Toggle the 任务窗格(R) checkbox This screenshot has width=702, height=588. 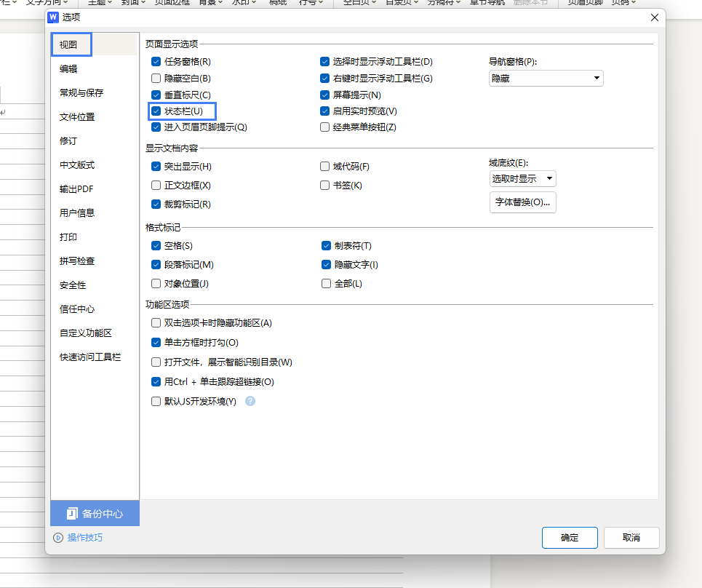point(156,61)
